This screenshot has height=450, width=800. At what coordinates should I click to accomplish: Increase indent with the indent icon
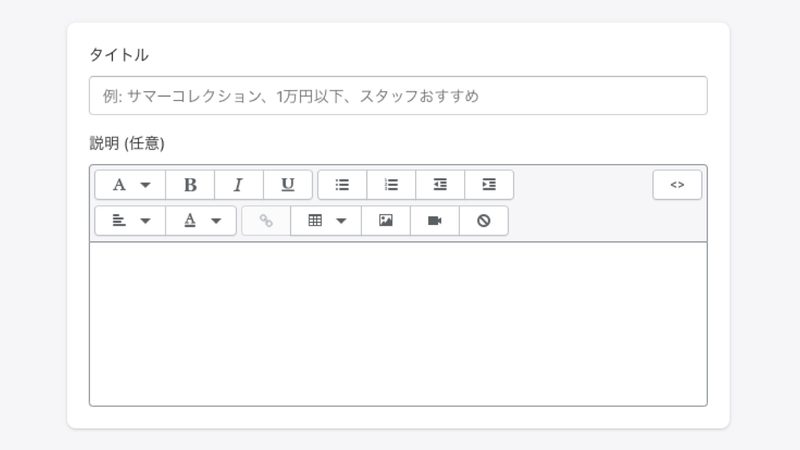[489, 185]
